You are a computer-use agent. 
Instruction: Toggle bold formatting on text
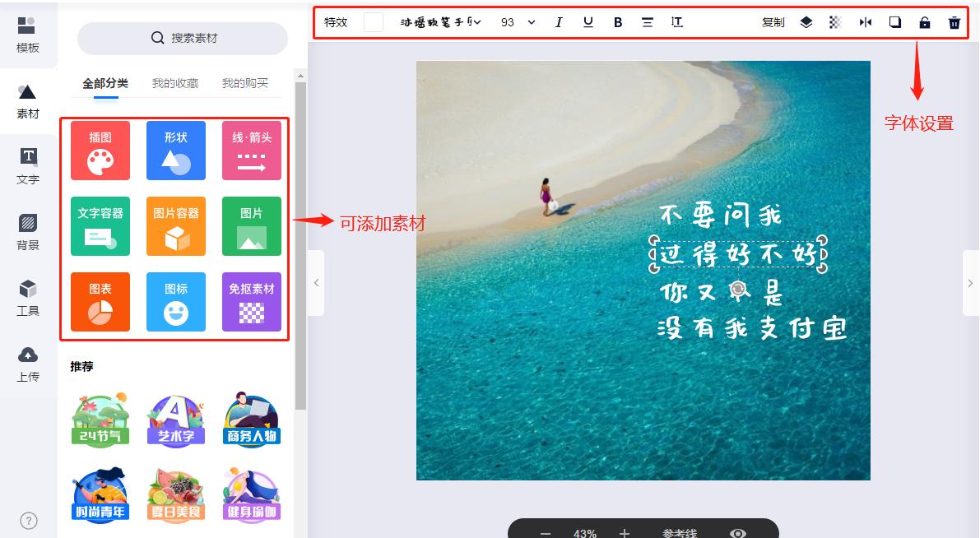[618, 22]
